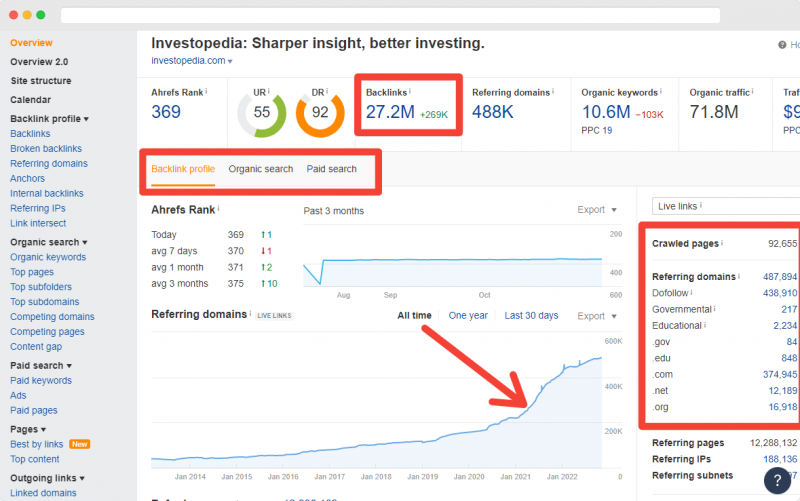This screenshot has width=800, height=501.
Task: Collapse the Paid search sidebar section
Action: pyautogui.click(x=41, y=365)
